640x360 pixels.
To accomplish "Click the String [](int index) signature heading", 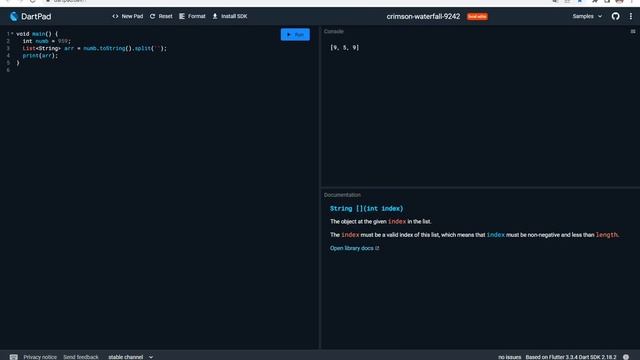I will (367, 209).
